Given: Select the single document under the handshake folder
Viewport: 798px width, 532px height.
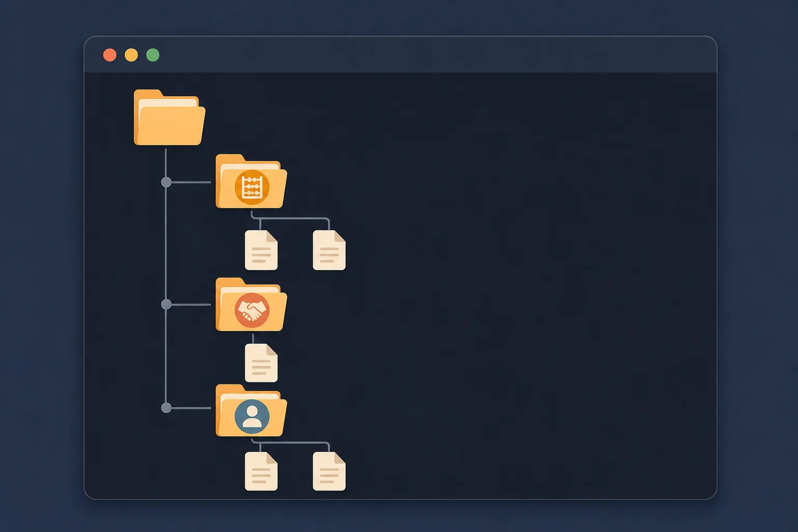Looking at the screenshot, I should 261,363.
